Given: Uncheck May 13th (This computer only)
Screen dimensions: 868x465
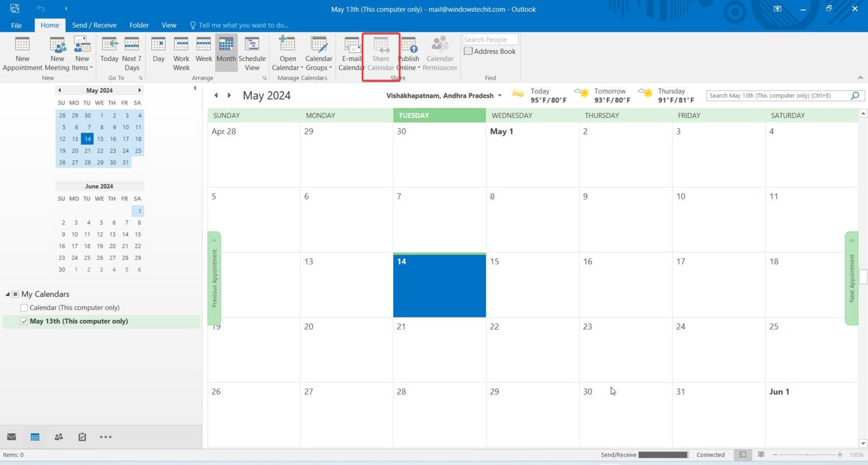Looking at the screenshot, I should [x=24, y=321].
